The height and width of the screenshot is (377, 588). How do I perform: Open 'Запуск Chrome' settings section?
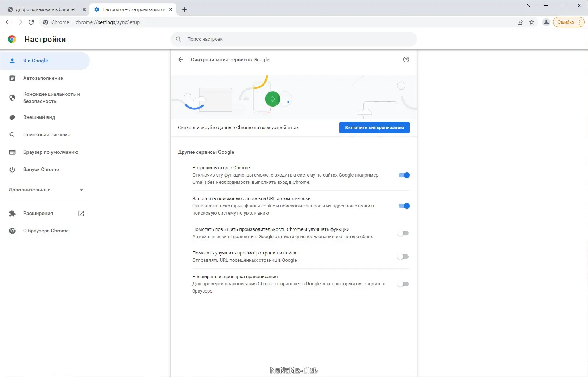[45, 169]
